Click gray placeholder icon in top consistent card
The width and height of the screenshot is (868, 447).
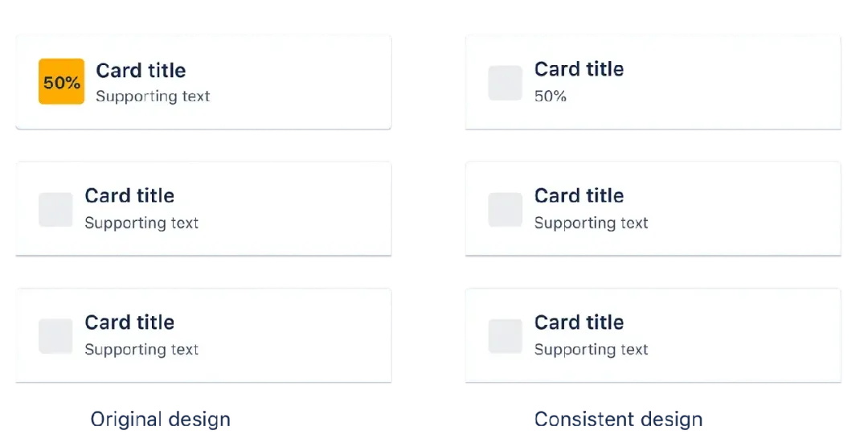505,83
